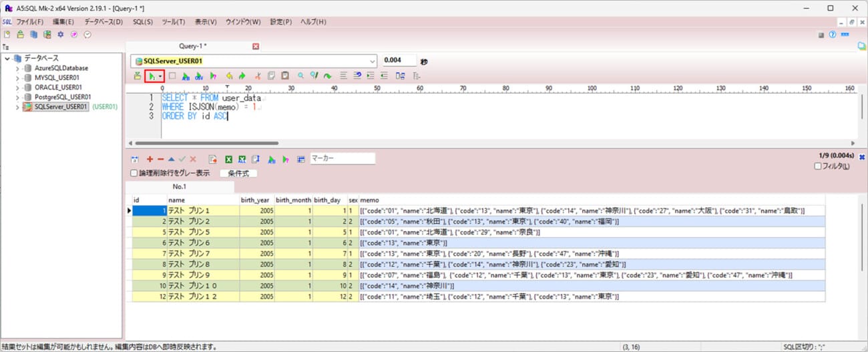Collapse the データベース root tree node
The image size is (868, 352).
tap(7, 59)
